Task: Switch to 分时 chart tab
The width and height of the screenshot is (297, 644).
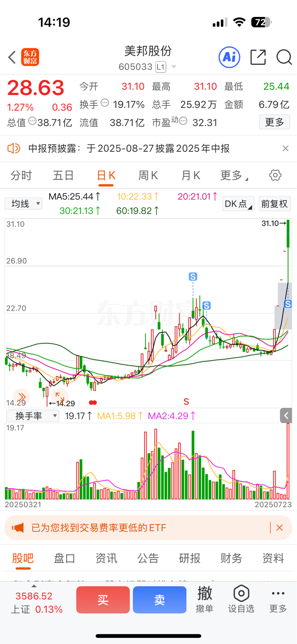Action: click(21, 175)
